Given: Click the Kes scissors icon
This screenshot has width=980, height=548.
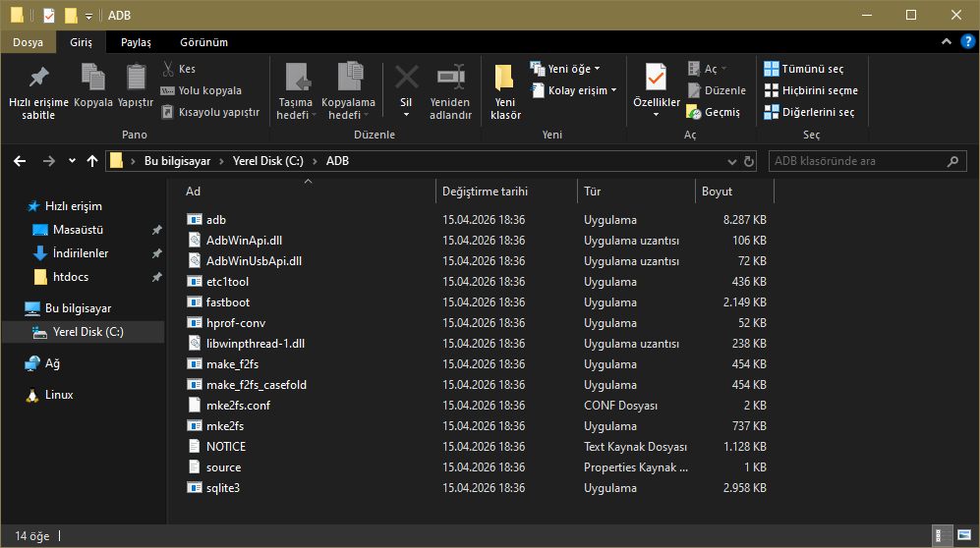Looking at the screenshot, I should click(167, 69).
